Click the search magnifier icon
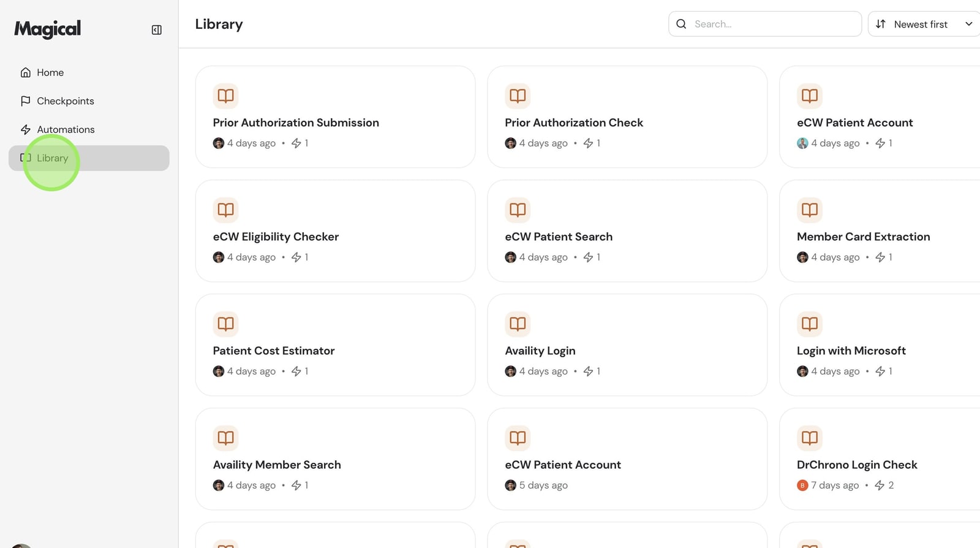 pos(681,24)
